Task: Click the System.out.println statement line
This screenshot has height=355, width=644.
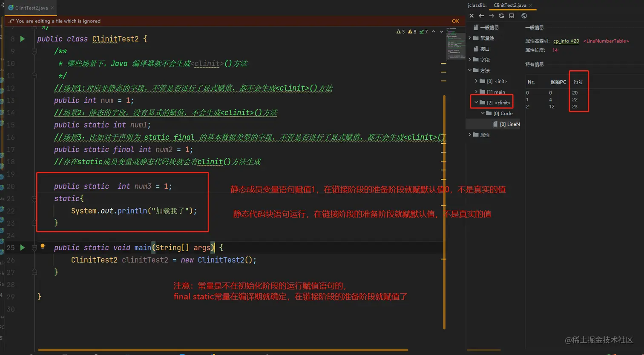Action: click(134, 211)
